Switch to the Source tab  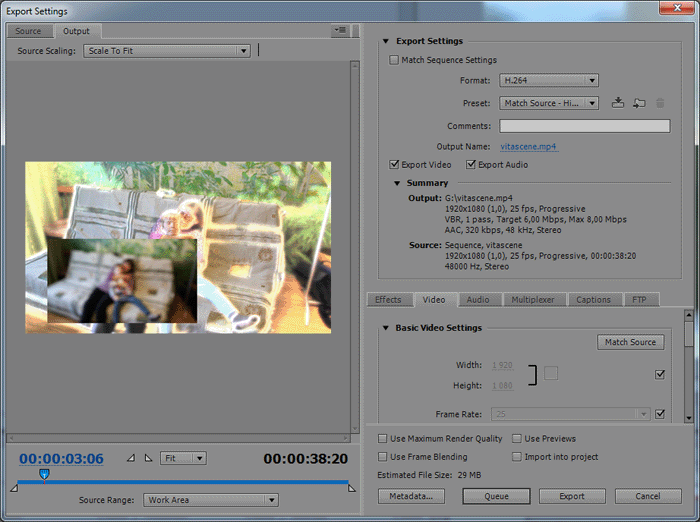pyautogui.click(x=28, y=31)
